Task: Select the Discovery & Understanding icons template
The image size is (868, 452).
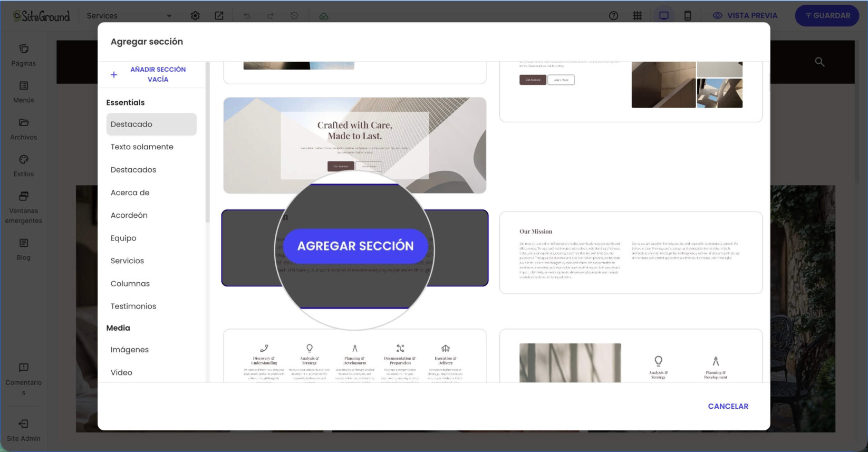Action: click(355, 356)
